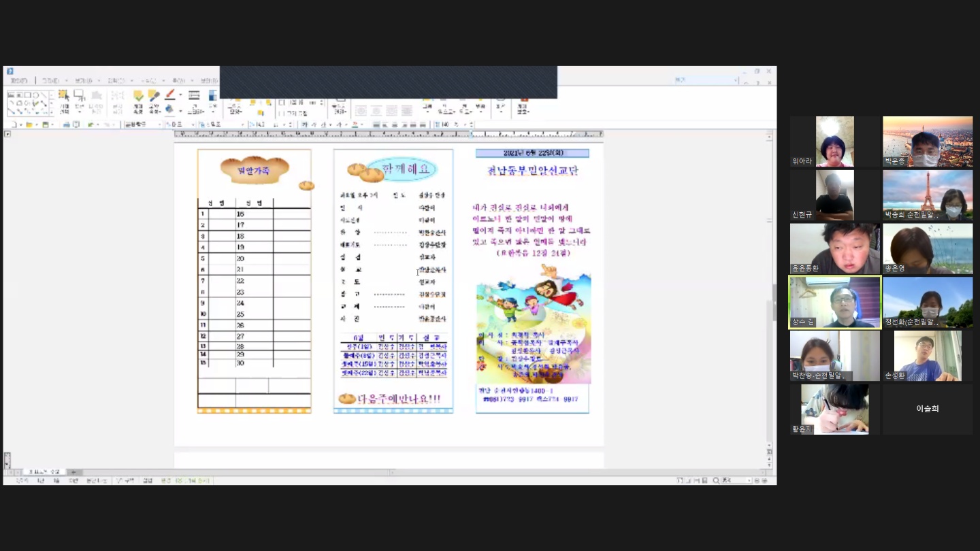Expand the line color dropdown arrow
The width and height of the screenshot is (980, 551).
(180, 95)
